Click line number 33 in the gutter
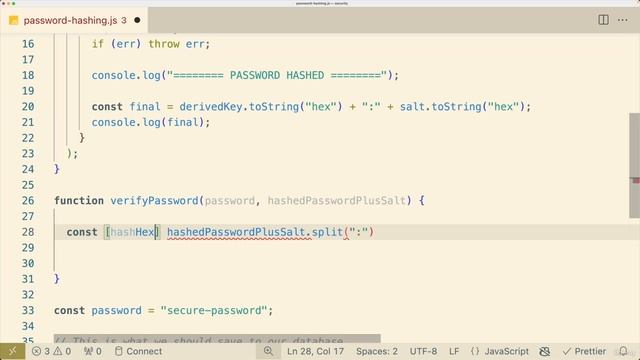The image size is (640, 360). (x=28, y=310)
